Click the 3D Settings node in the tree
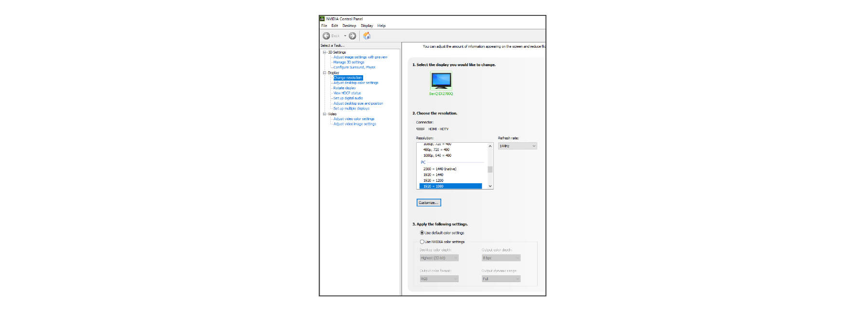Screen dimensions: 868x312 tap(337, 52)
